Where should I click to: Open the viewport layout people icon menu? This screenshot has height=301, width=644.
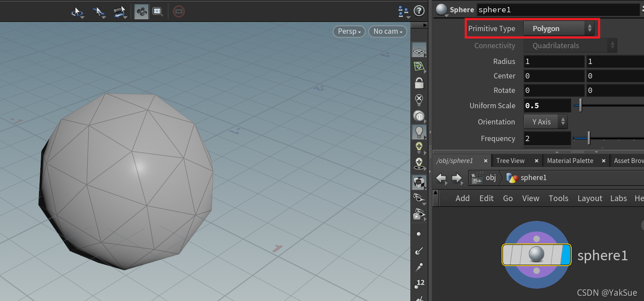point(403,12)
